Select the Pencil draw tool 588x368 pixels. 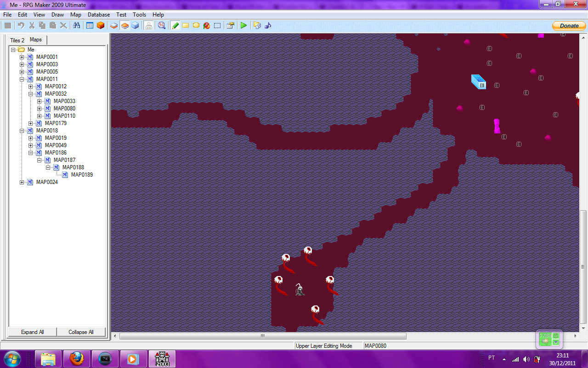(175, 26)
